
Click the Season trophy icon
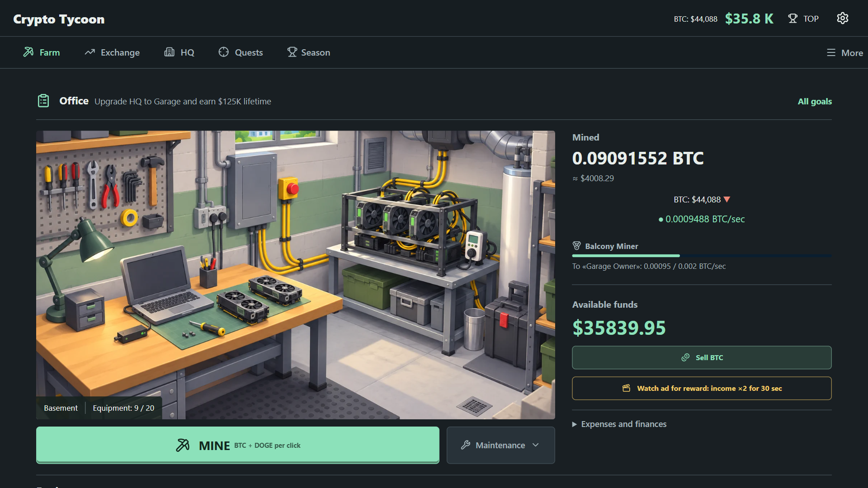pyautogui.click(x=292, y=52)
